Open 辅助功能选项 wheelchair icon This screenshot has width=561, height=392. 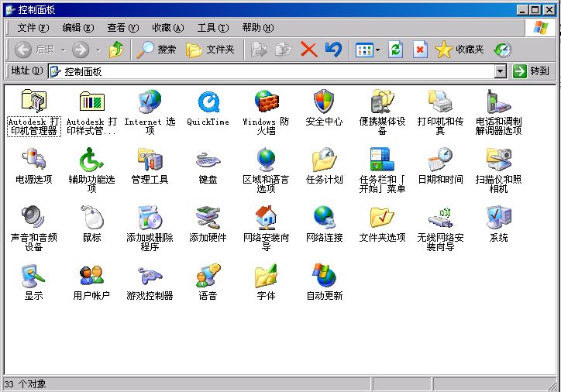pyautogui.click(x=91, y=159)
